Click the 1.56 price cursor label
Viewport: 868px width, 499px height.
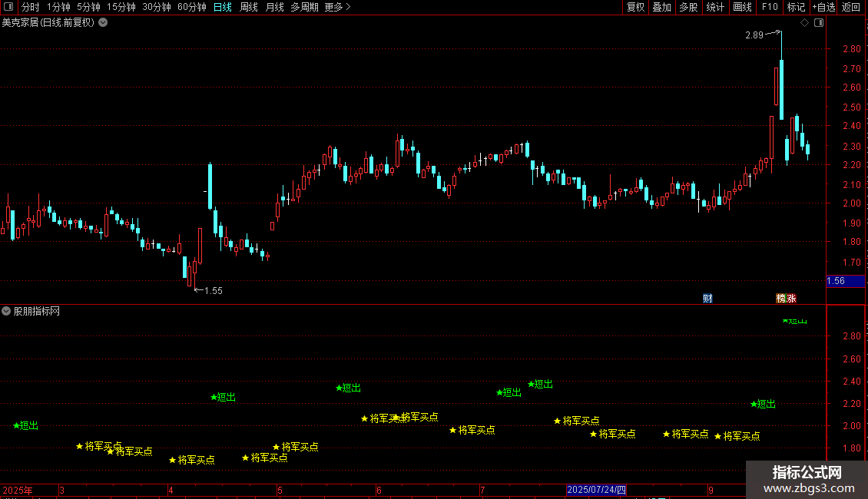coord(845,281)
